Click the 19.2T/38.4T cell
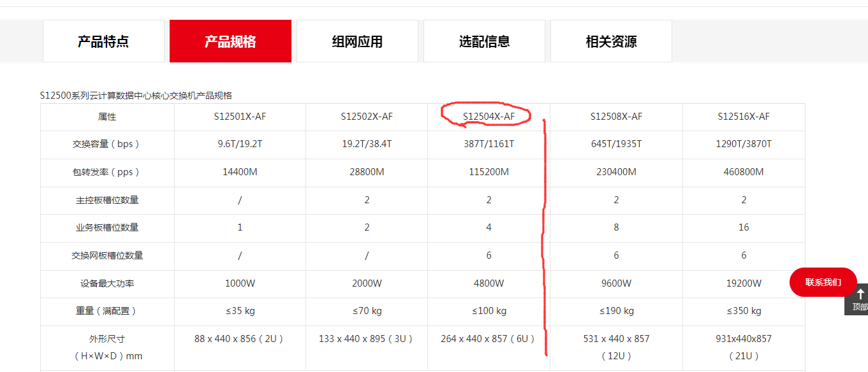The image size is (868, 372). click(367, 144)
